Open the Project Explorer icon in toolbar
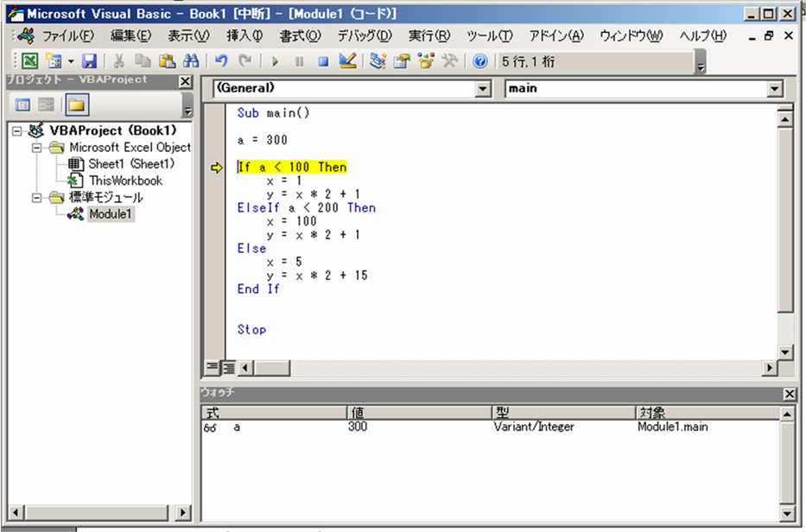Screen dimensions: 806x532 tap(378, 61)
